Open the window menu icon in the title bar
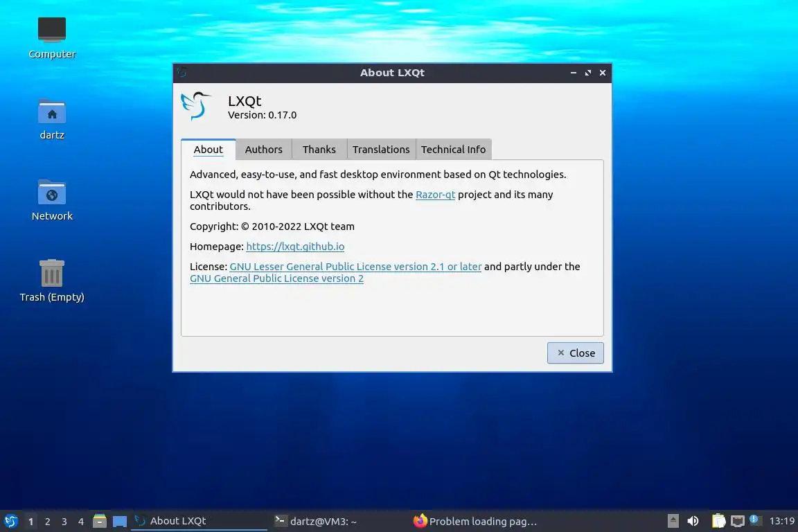Screen dimensions: 798x532 point(183,72)
